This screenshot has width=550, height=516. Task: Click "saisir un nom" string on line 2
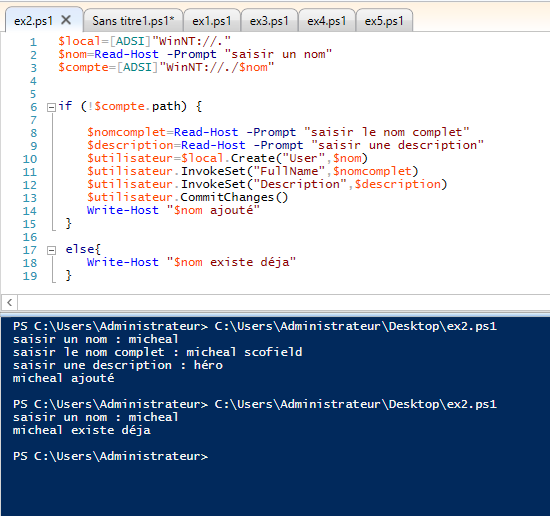(278, 54)
